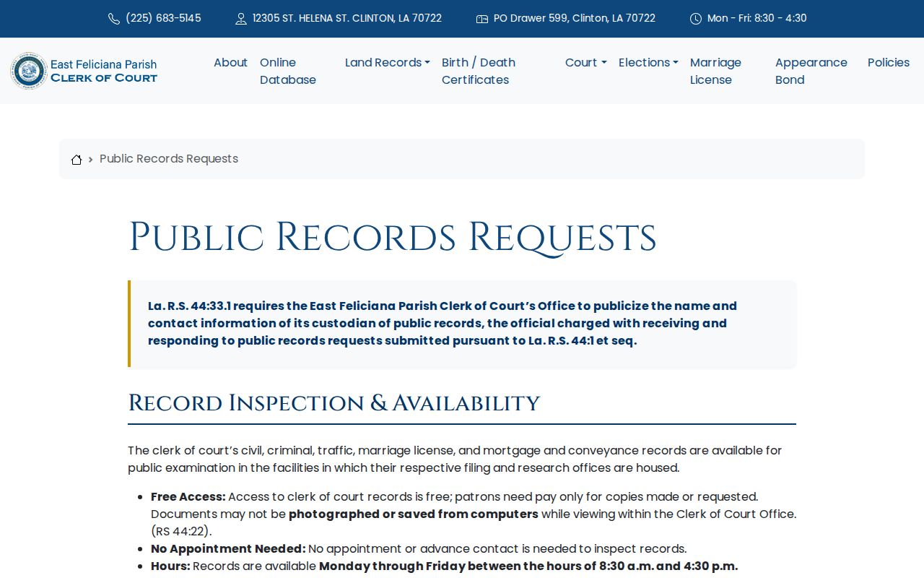Click the street address 12305 St. Helena St.
Image resolution: width=924 pixels, height=578 pixels.
(347, 18)
